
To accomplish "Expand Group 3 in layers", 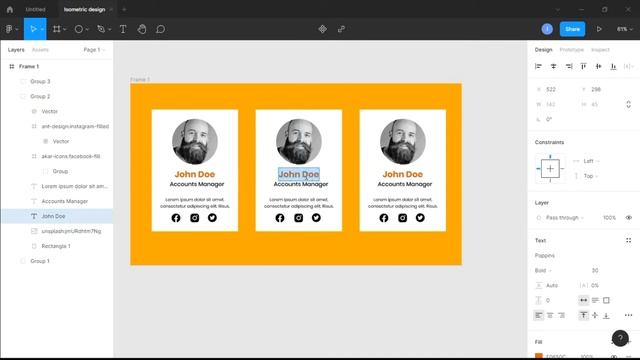I will [x=23, y=81].
